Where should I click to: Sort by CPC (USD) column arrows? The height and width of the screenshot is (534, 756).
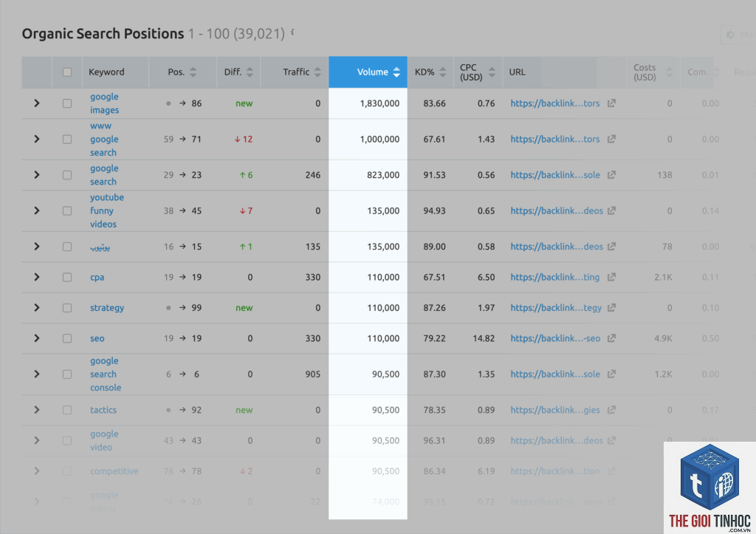click(492, 72)
